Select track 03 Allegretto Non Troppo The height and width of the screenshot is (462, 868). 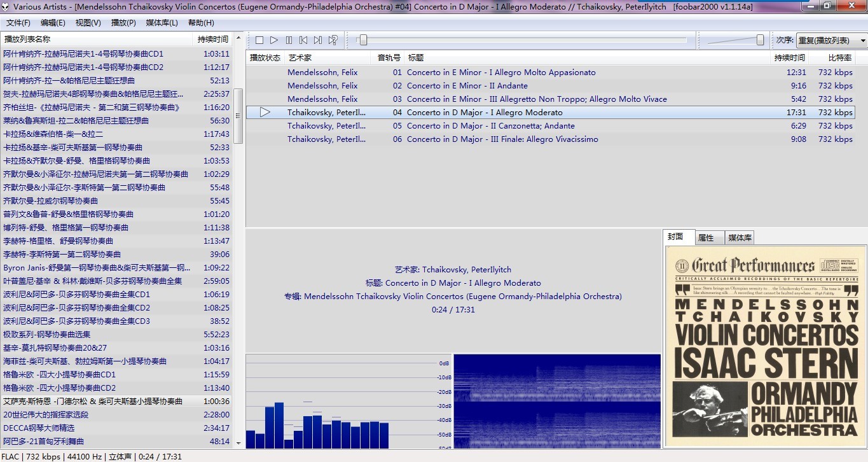coord(550,99)
